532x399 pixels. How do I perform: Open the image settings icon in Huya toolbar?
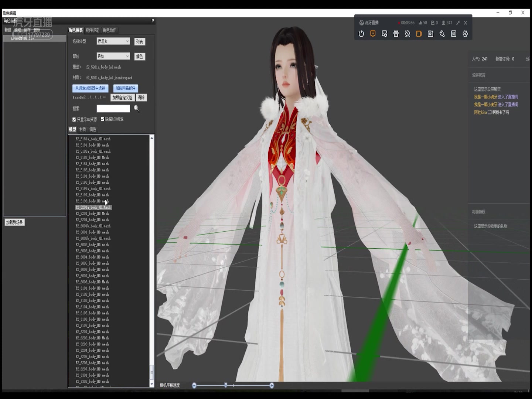pyautogui.click(x=384, y=34)
